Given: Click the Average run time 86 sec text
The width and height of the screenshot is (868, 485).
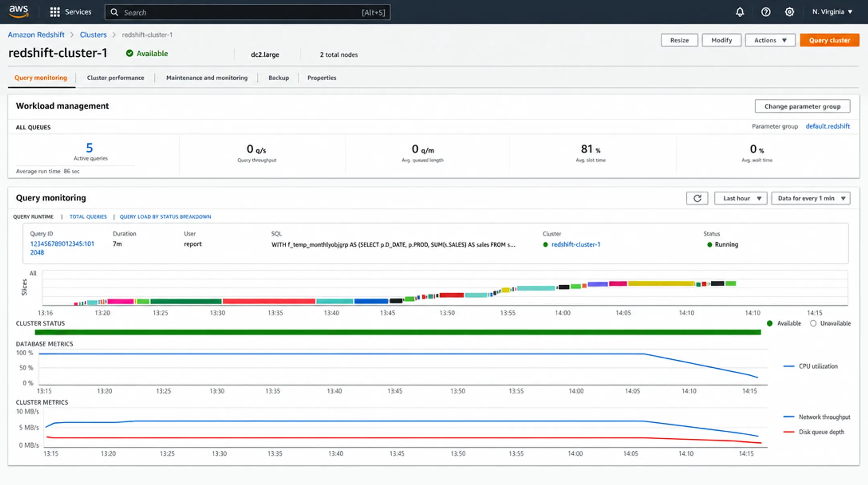Looking at the screenshot, I should click(x=48, y=171).
